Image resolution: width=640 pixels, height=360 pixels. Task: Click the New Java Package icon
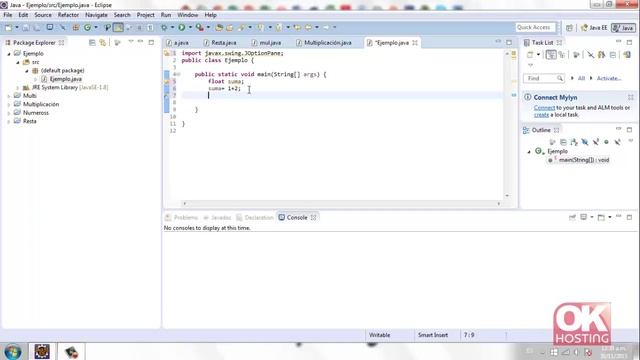pos(76,27)
